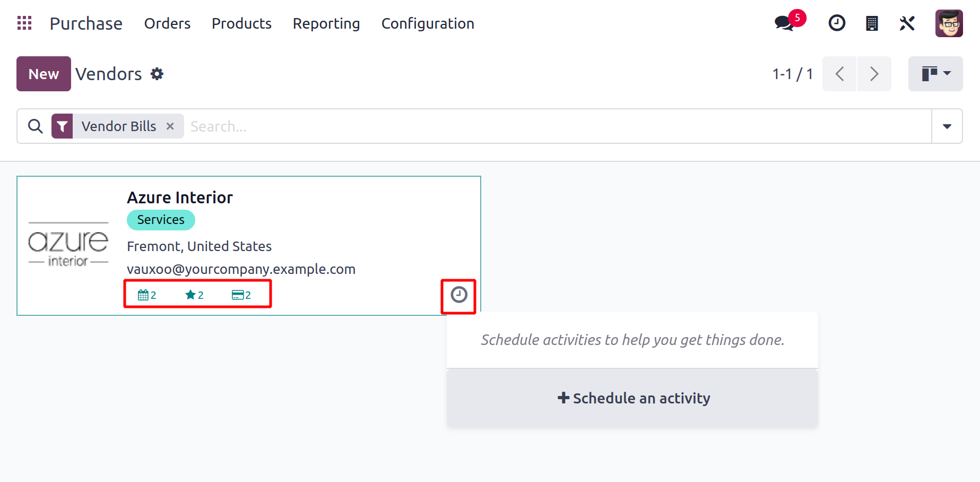Click the funnel filter icon in search
980x482 pixels.
click(x=62, y=126)
